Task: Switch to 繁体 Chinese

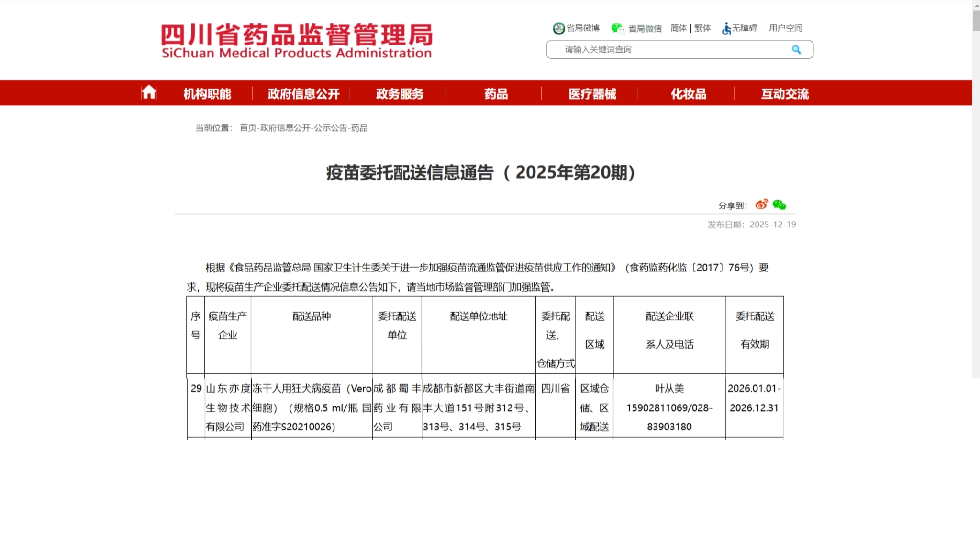Action: pos(702,28)
